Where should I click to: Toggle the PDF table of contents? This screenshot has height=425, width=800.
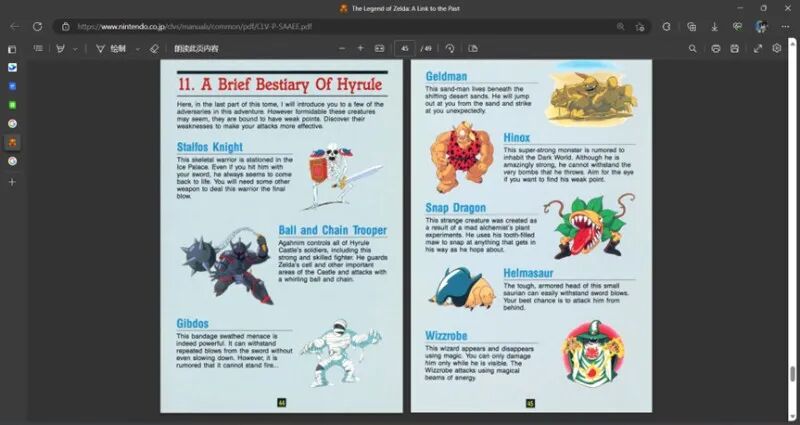[x=38, y=48]
